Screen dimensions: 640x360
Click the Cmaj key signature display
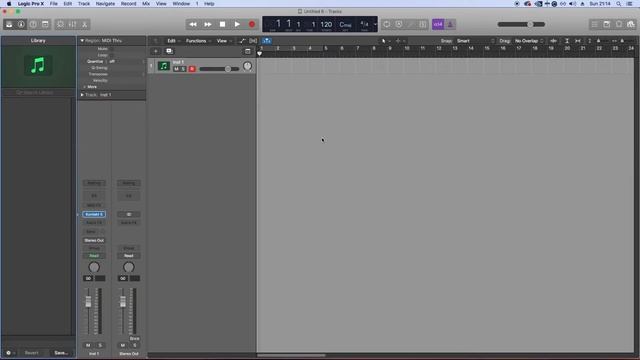coord(345,24)
